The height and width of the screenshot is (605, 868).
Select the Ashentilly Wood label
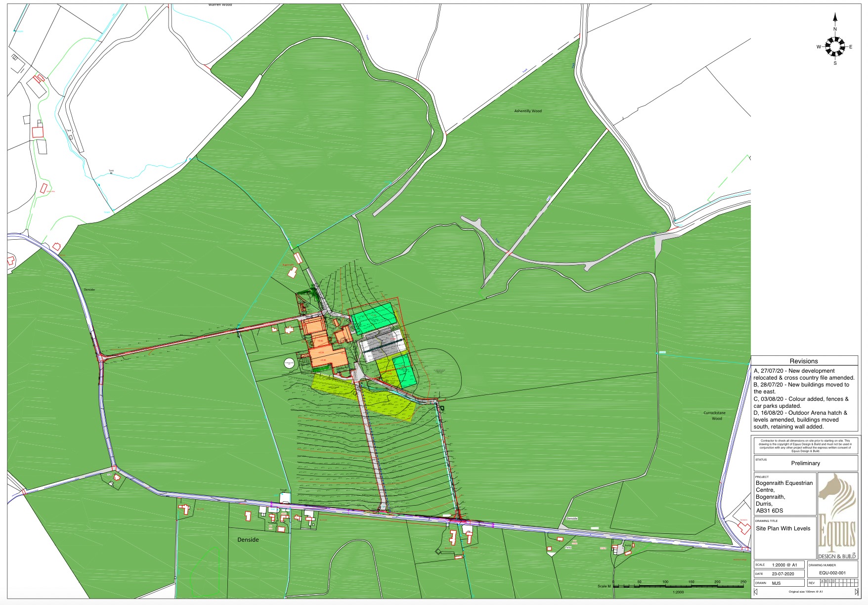tap(527, 112)
